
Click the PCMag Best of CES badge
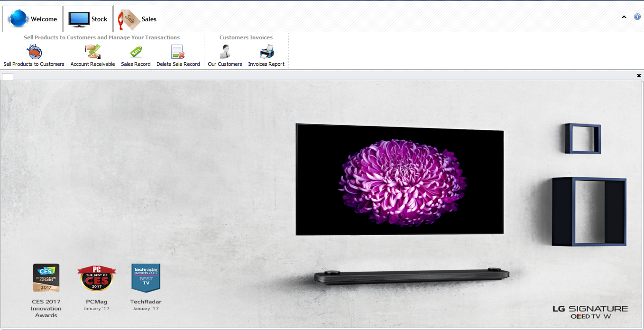[96, 278]
